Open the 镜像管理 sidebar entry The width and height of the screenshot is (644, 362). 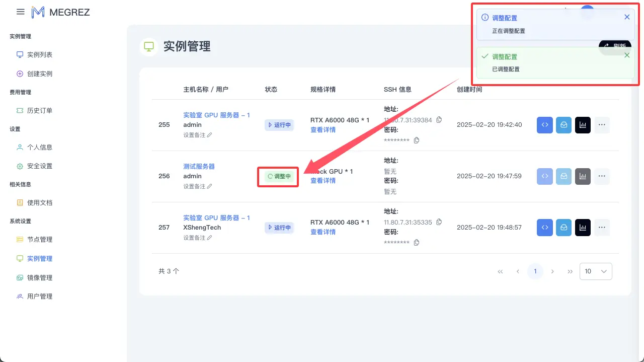tap(39, 277)
